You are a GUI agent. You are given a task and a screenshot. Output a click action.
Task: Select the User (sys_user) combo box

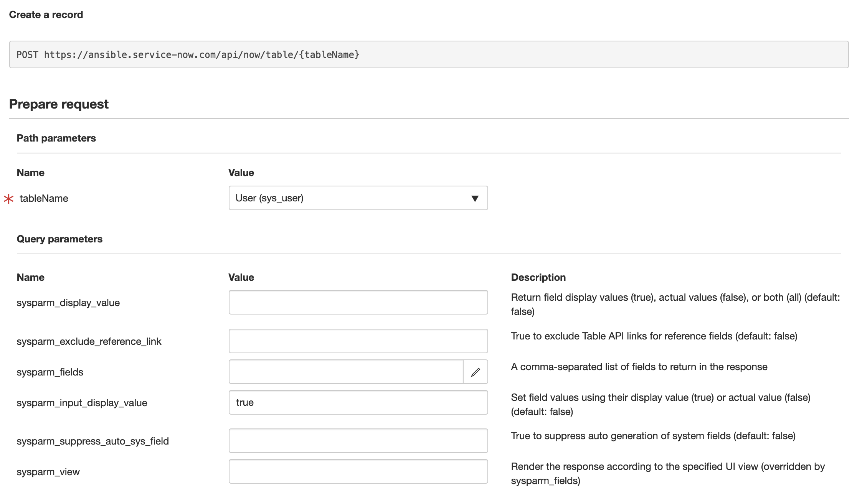point(345,198)
